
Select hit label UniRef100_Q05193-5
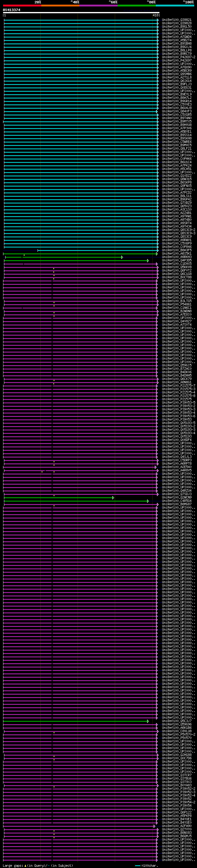[179, 423]
